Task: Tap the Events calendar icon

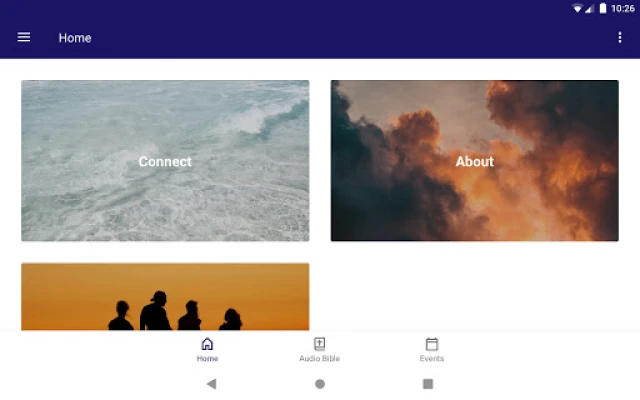Action: 432,344
